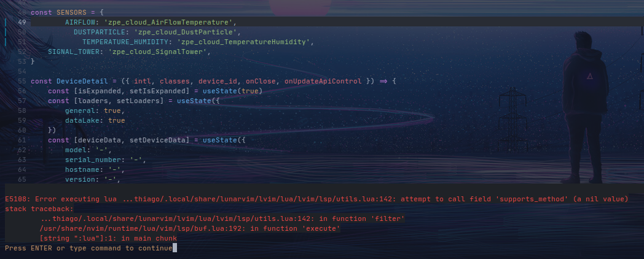Click the onClose parameter

click(x=261, y=81)
